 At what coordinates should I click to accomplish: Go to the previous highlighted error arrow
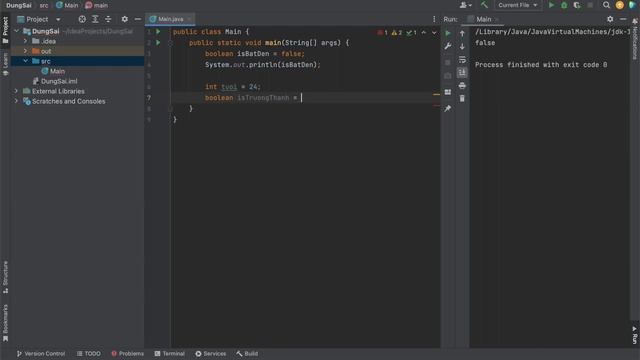tap(424, 33)
